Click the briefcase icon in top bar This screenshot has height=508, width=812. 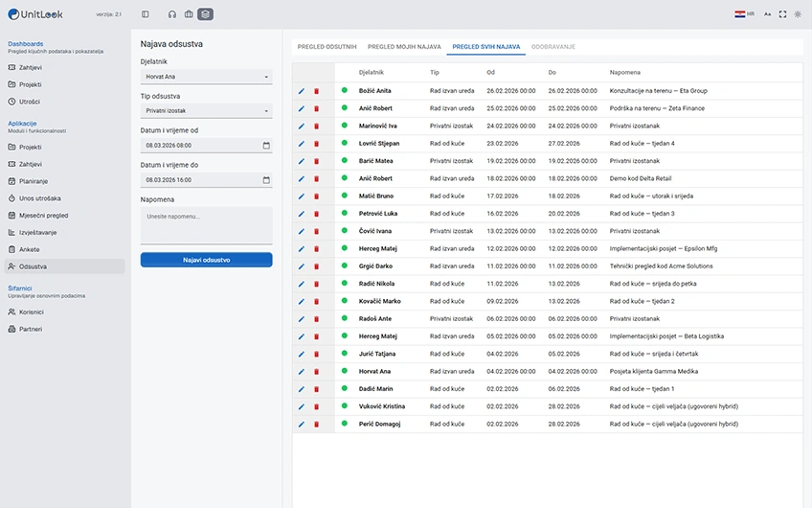pos(189,14)
